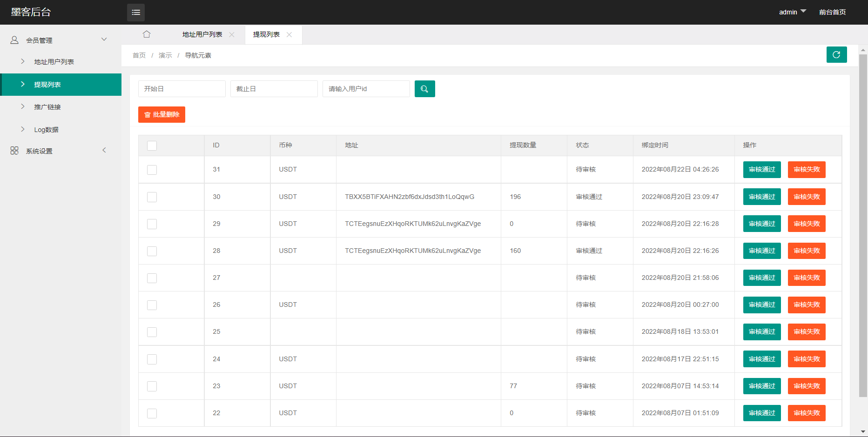This screenshot has height=437, width=868.
Task: Open Log数据 in the sidebar
Action: pyautogui.click(x=61, y=130)
